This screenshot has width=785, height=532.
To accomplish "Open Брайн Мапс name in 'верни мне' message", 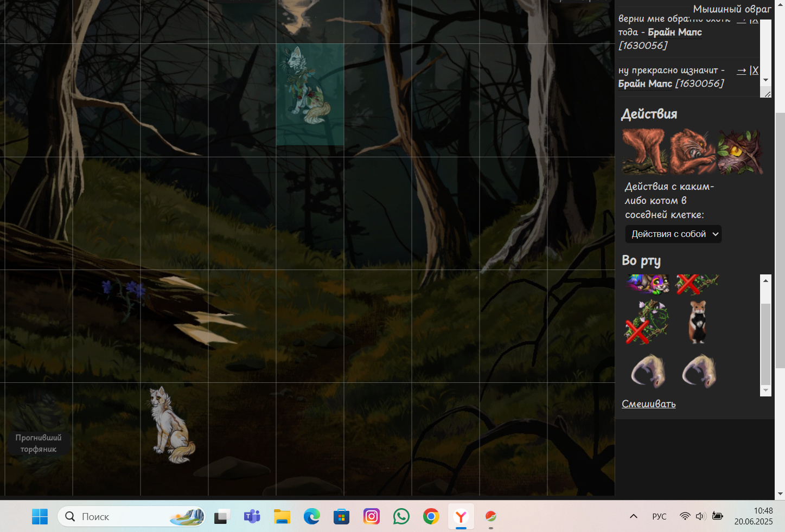I will coord(675,32).
